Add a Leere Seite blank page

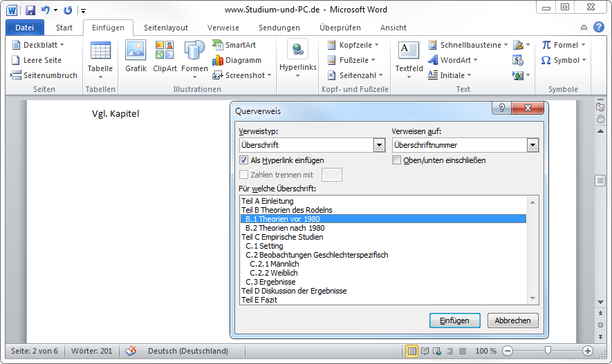(37, 60)
